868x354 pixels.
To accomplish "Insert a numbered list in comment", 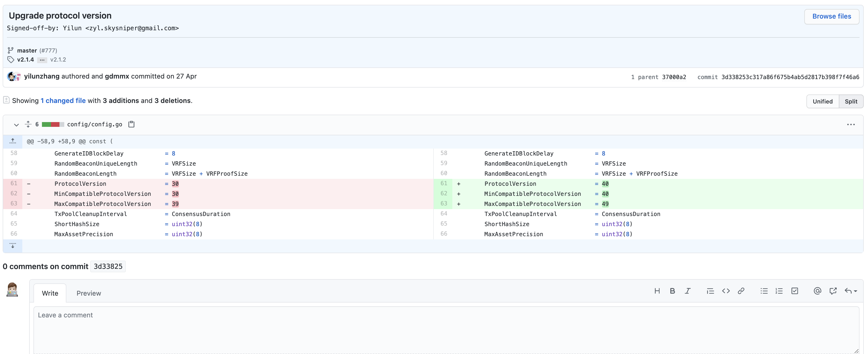I will pos(779,291).
